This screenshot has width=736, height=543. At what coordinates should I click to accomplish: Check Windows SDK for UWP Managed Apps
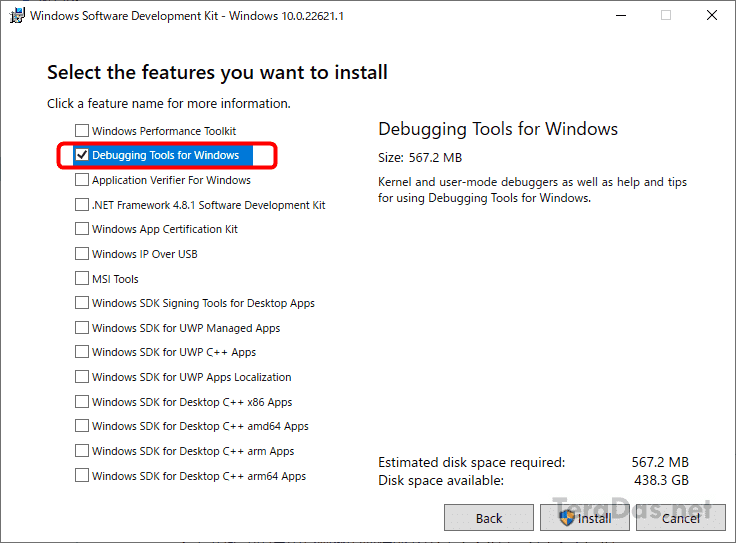click(82, 328)
